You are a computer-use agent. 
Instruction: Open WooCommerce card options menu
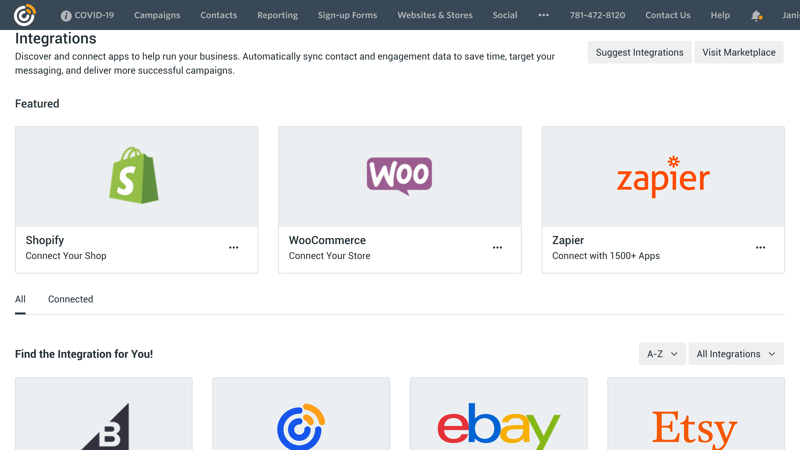(497, 248)
